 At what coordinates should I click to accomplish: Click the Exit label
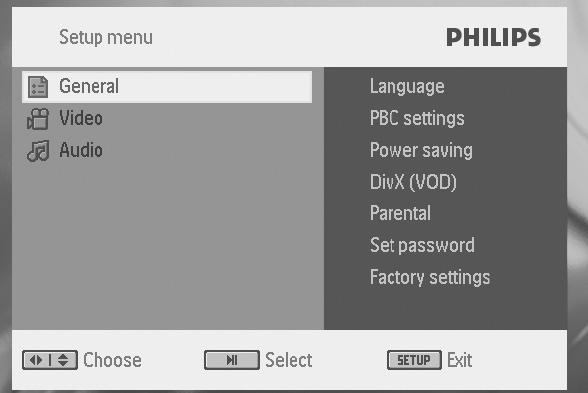[460, 360]
